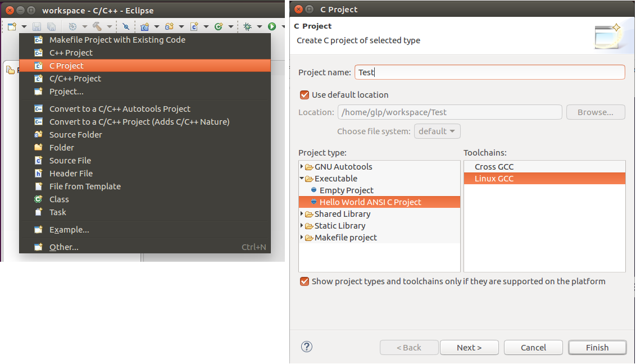Click the New wizard toolbar icon in Eclipse

12,27
